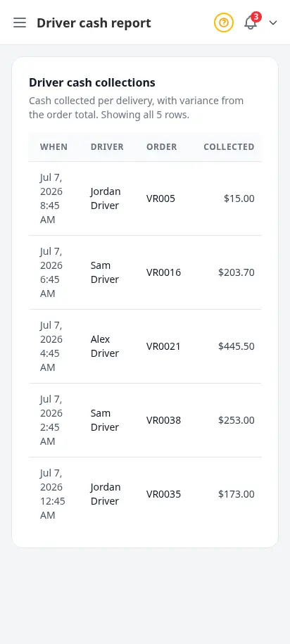Click Jordan Driver in the first row
The image size is (290, 644).
pyautogui.click(x=106, y=198)
